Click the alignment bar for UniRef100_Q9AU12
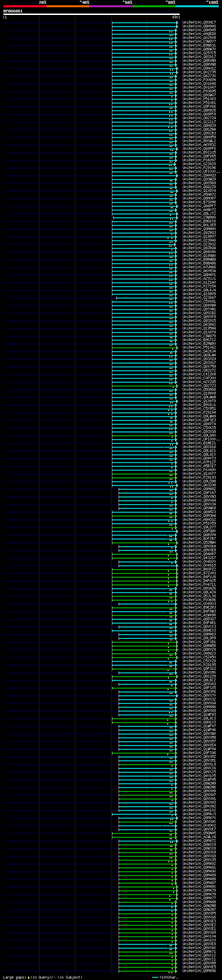The image size is (222, 980). 145,68
